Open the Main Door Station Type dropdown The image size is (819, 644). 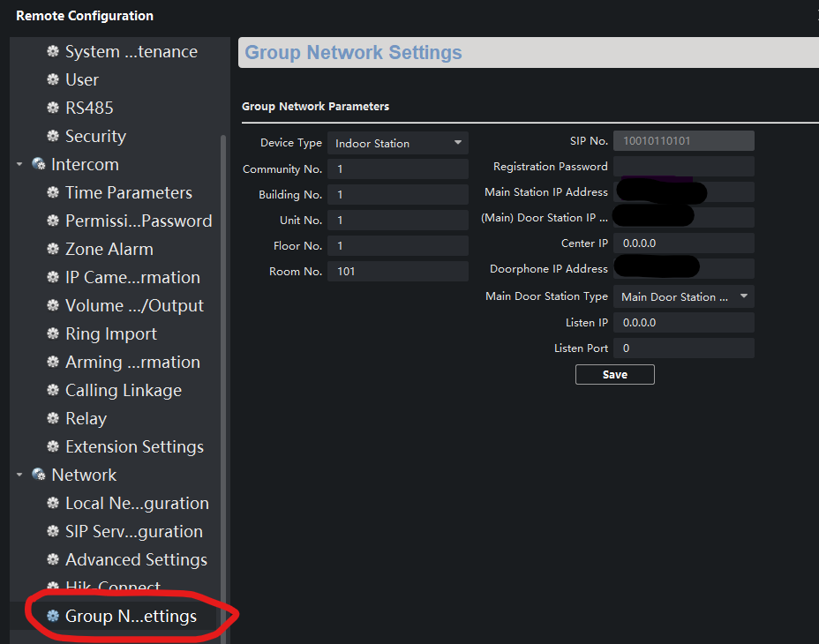[683, 297]
